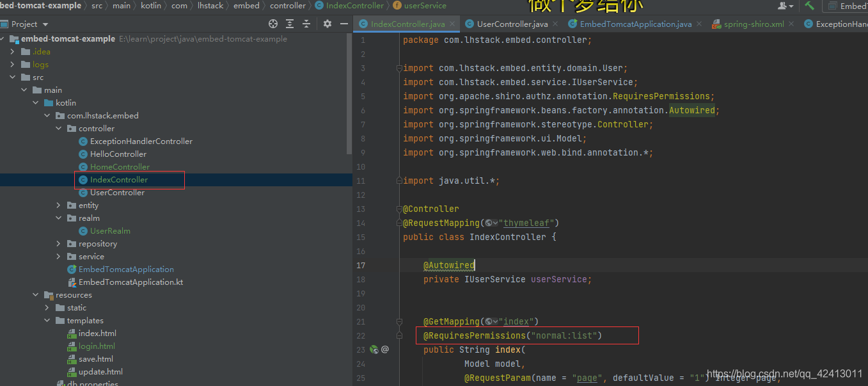The image size is (868, 386).
Task: Select EmbedTomcatApplication.kt file
Action: 131,282
